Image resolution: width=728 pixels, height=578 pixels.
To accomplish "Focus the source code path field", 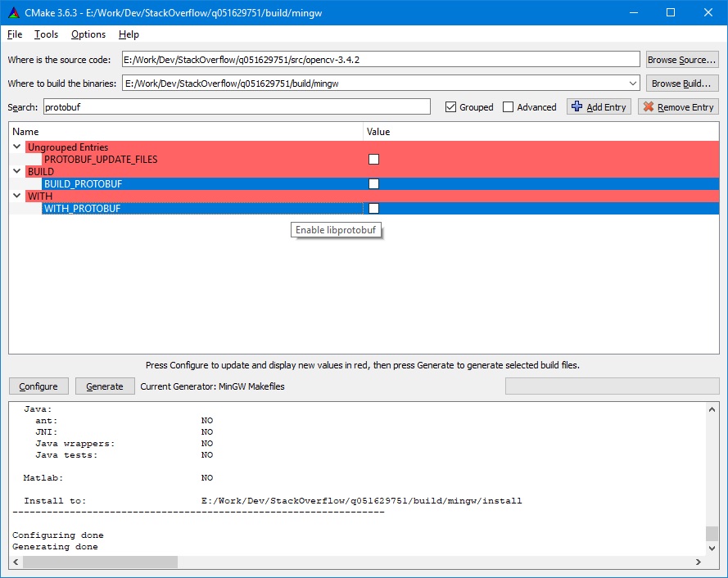I will [x=381, y=60].
